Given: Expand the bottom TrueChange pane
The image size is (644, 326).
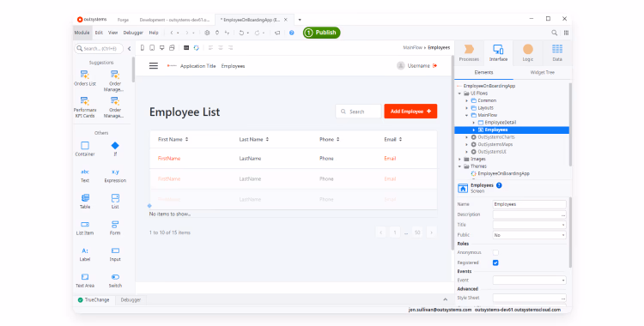Looking at the screenshot, I should coord(445,299).
